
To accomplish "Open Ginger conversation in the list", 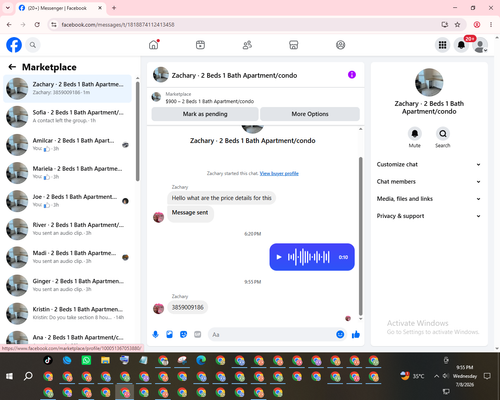I will click(67, 285).
